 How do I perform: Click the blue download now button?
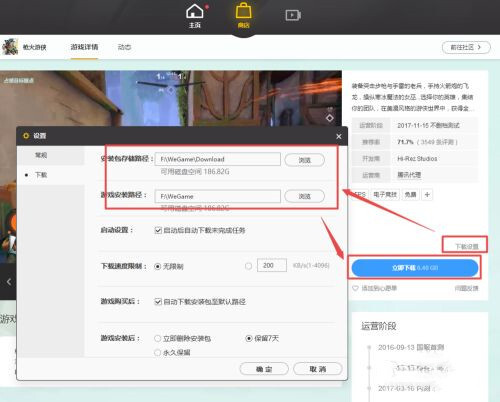[415, 268]
